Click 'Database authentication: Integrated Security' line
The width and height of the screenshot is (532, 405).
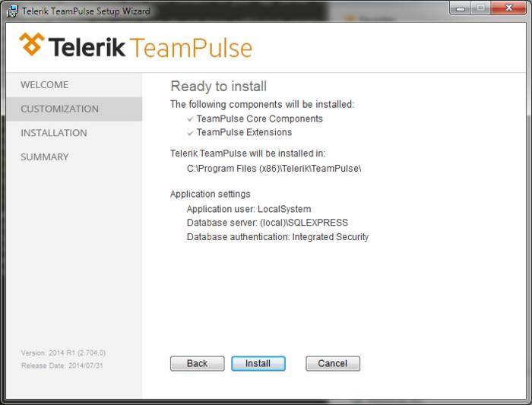(277, 237)
